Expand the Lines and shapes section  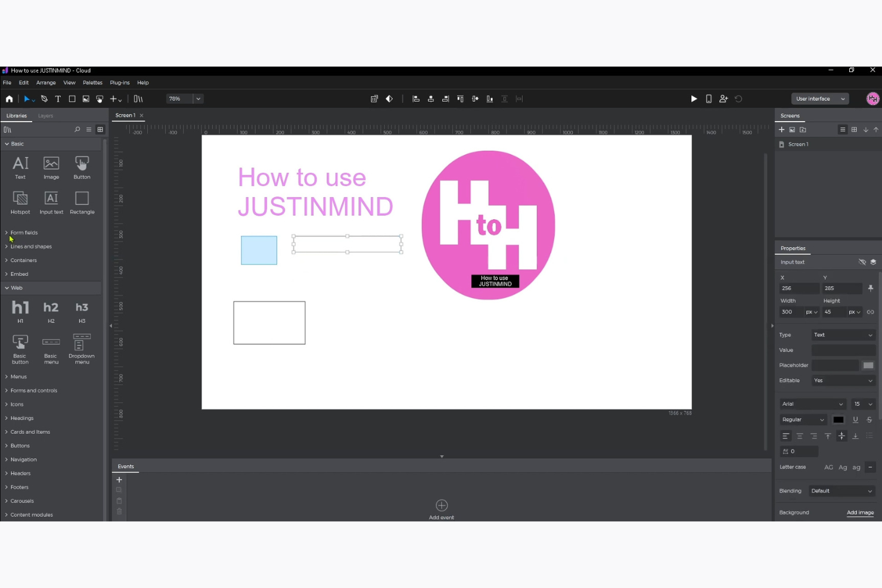29,247
